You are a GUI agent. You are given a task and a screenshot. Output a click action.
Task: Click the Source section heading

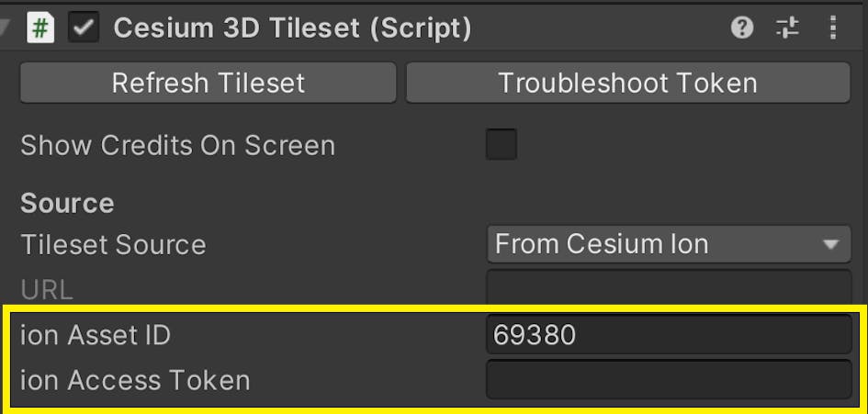coord(67,203)
